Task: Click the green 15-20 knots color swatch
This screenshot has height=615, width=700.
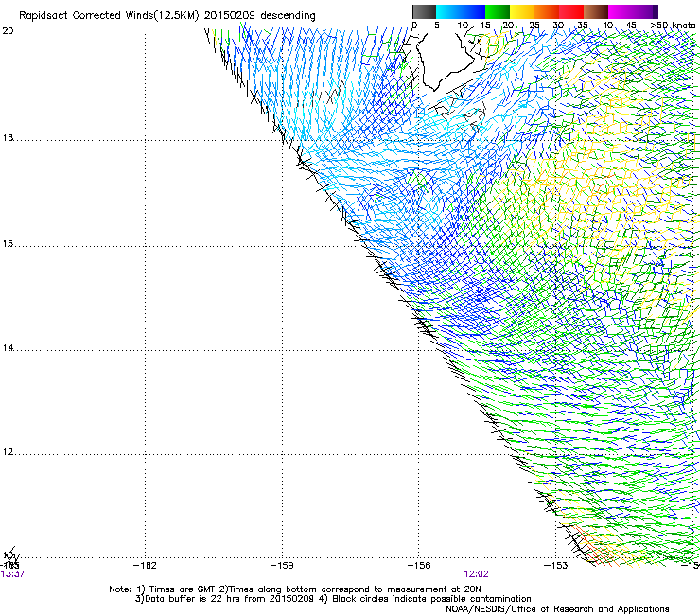Action: pos(498,11)
